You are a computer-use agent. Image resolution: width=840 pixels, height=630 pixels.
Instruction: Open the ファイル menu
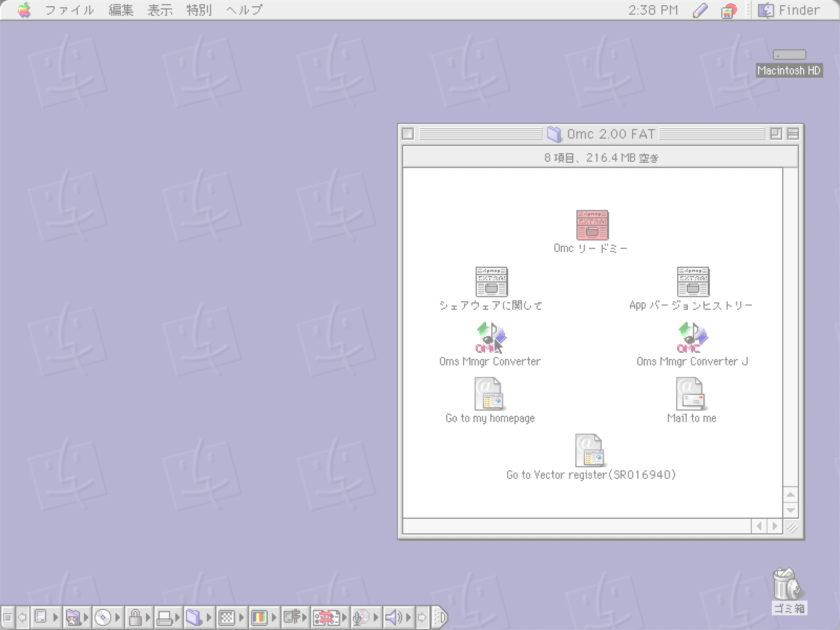69,10
